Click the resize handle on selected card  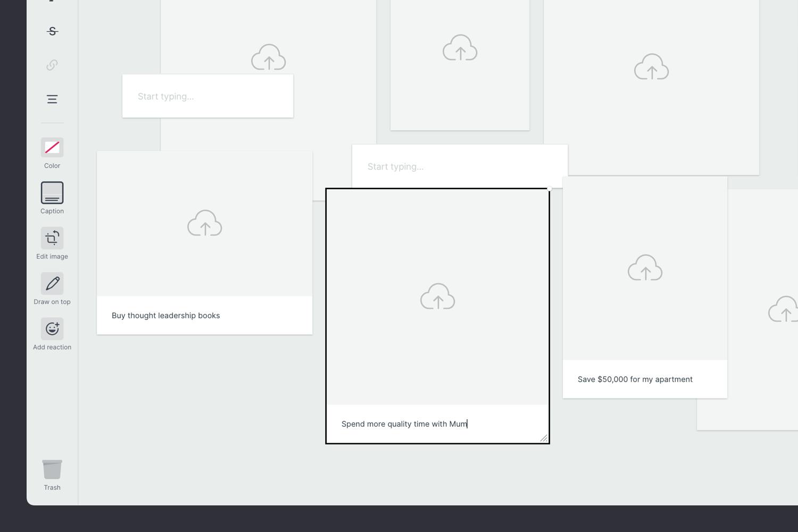click(543, 438)
